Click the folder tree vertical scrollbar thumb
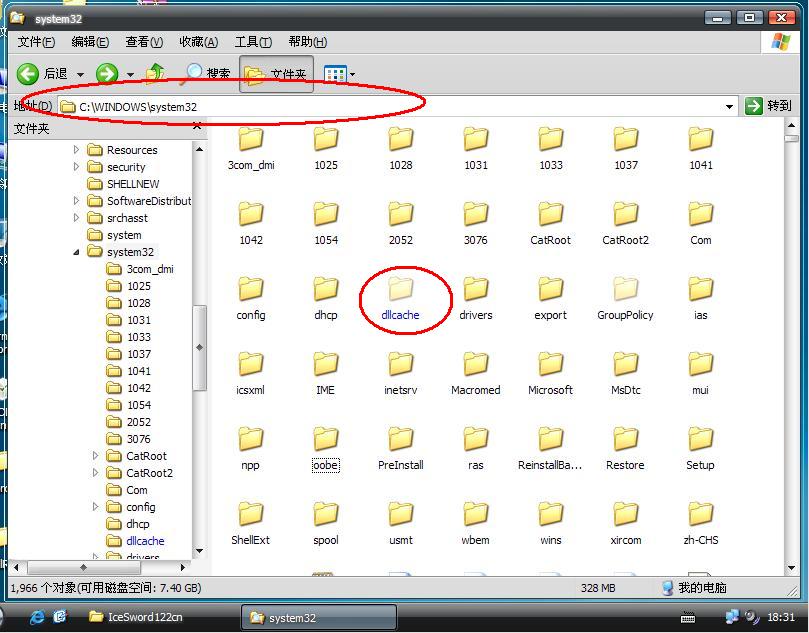The image size is (809, 633). [x=199, y=348]
